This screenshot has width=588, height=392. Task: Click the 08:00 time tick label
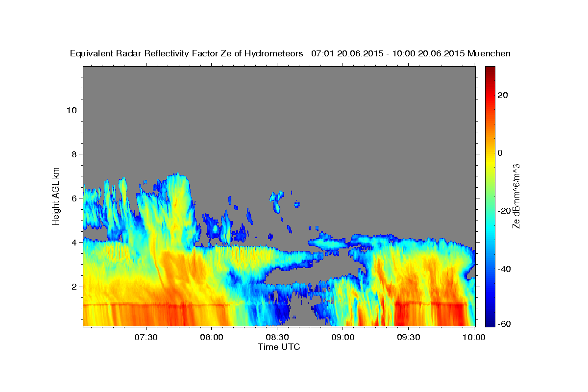(212, 337)
